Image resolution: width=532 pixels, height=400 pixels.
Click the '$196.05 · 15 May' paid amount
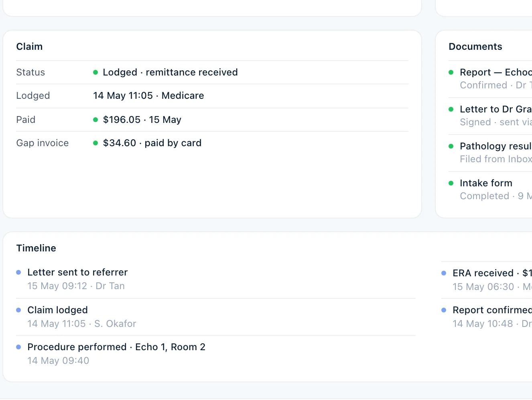[142, 120]
